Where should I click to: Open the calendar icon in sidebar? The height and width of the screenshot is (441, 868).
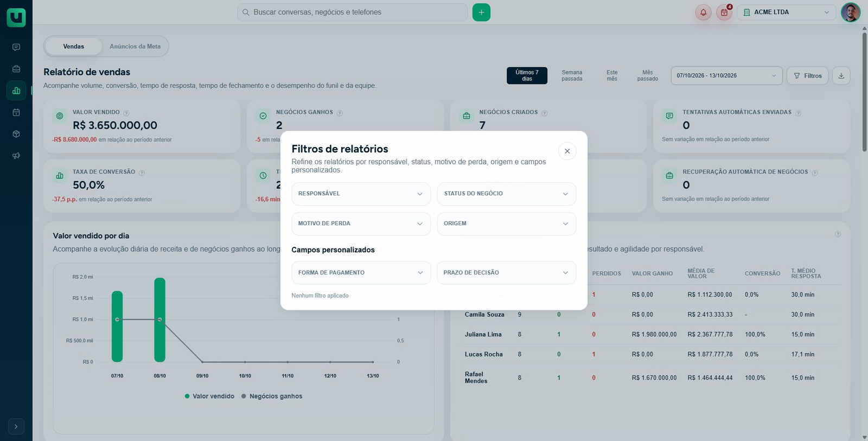16,112
